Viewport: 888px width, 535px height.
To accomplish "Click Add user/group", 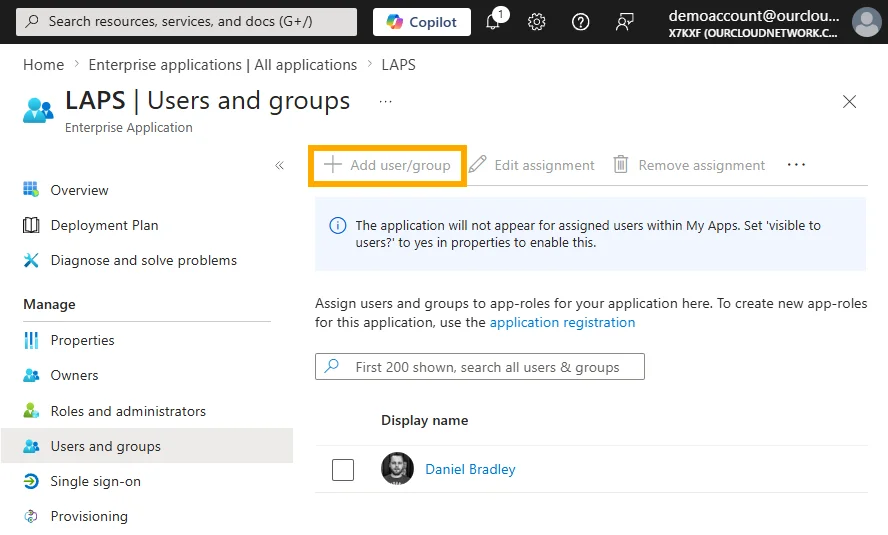I will point(387,165).
